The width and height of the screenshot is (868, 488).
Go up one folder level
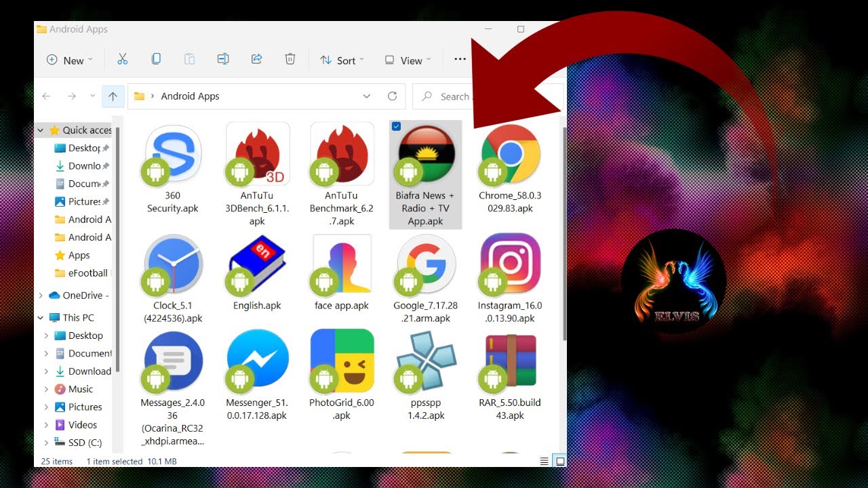tap(113, 96)
